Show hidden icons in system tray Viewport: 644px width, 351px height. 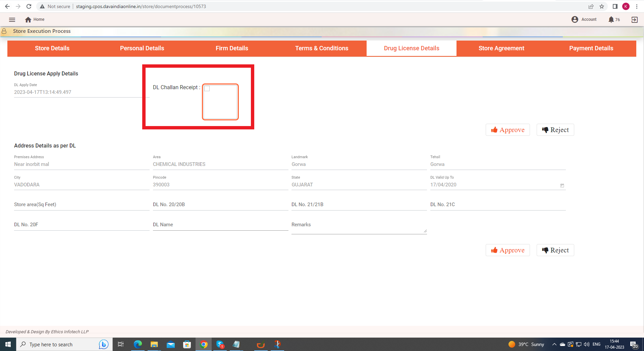coord(554,344)
